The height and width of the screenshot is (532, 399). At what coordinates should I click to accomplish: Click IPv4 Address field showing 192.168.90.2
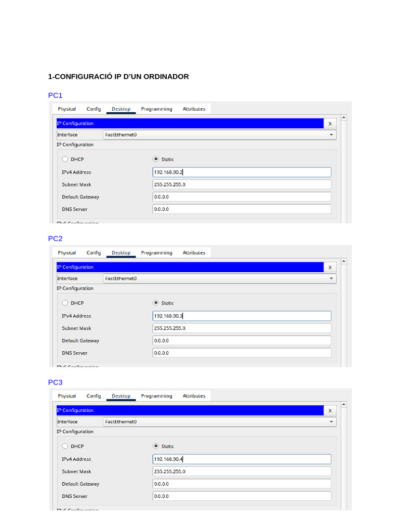pos(242,172)
